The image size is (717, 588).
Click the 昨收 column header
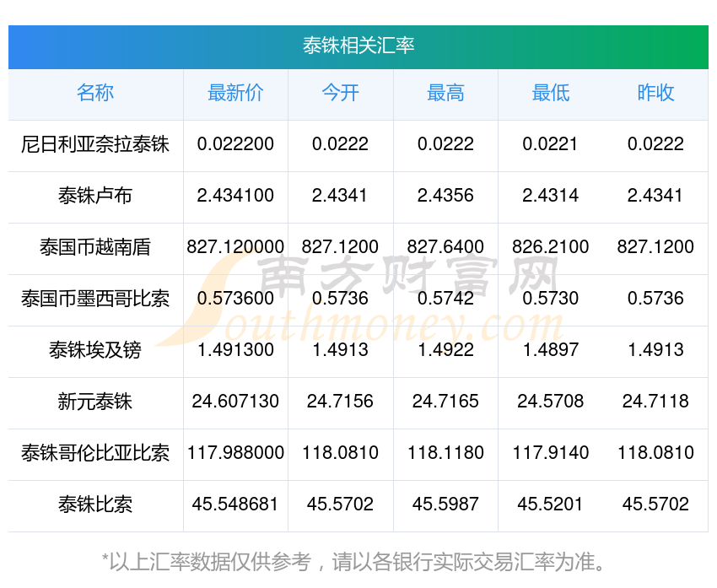pyautogui.click(x=655, y=93)
